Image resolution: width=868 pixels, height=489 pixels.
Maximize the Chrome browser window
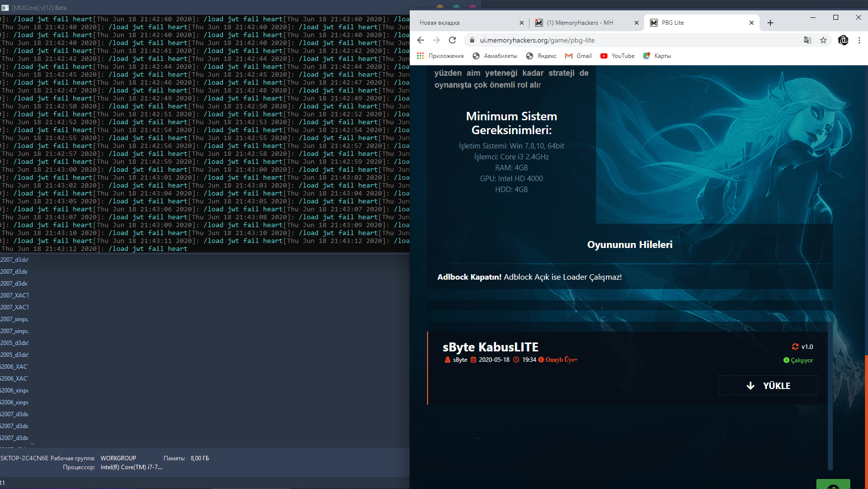pos(836,17)
